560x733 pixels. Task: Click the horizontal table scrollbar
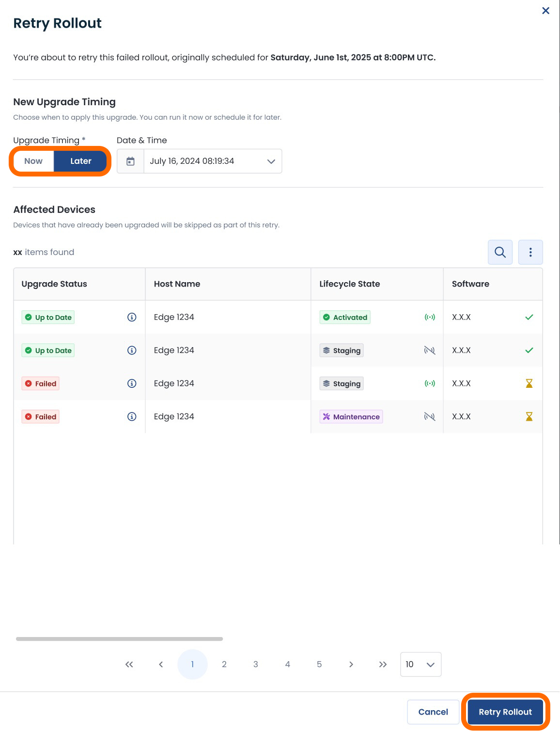[119, 639]
